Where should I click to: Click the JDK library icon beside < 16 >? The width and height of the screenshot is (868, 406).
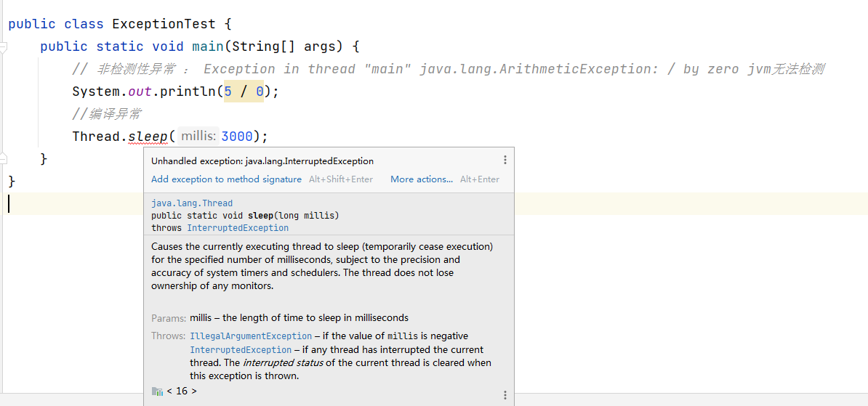pyautogui.click(x=157, y=391)
